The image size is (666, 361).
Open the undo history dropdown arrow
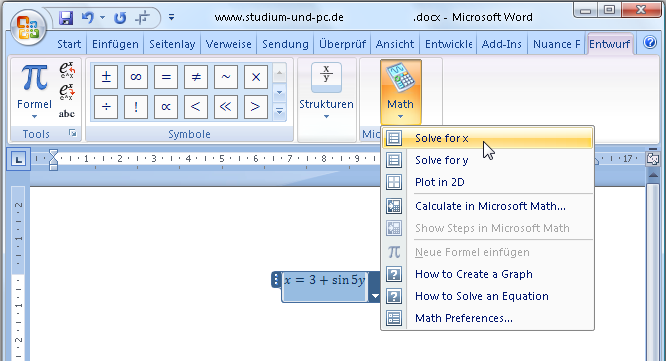102,17
